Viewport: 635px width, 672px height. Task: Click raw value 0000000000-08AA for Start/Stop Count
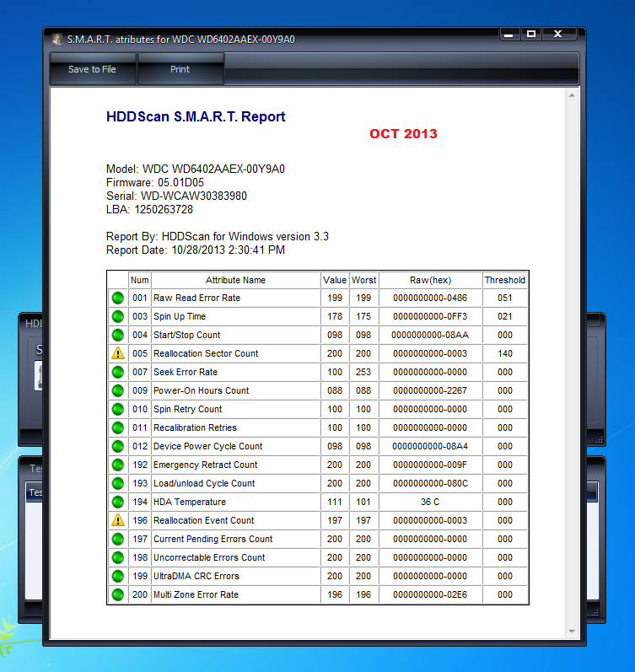(430, 335)
